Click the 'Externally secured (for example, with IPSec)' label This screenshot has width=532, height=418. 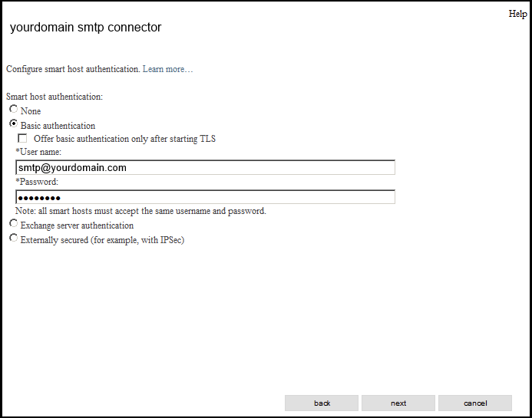click(x=102, y=240)
